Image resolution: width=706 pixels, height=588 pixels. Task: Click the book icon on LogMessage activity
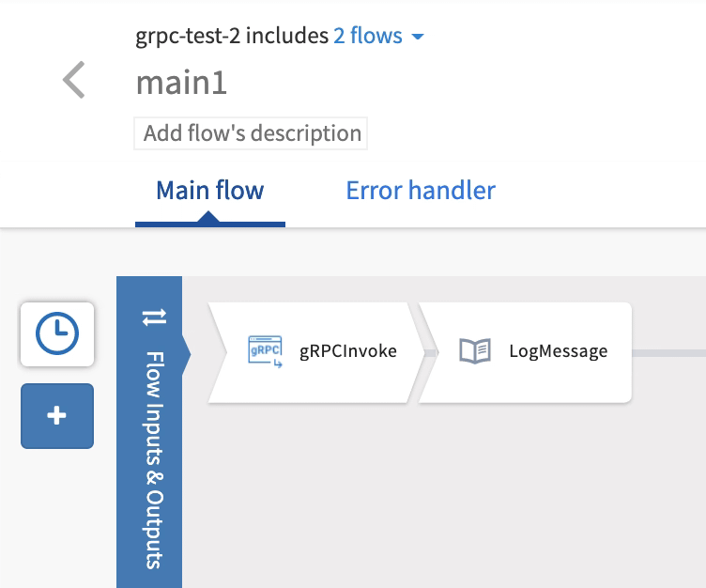[x=475, y=351]
